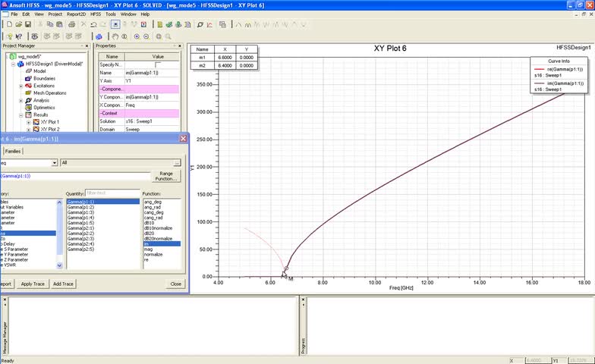Select the dB20 function in list
This screenshot has height=364, width=595.
[149, 233]
